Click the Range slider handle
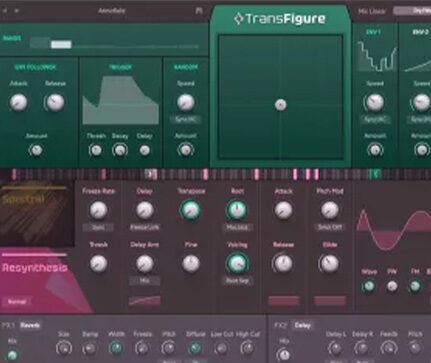The width and height of the screenshot is (431, 363). pyautogui.click(x=61, y=44)
